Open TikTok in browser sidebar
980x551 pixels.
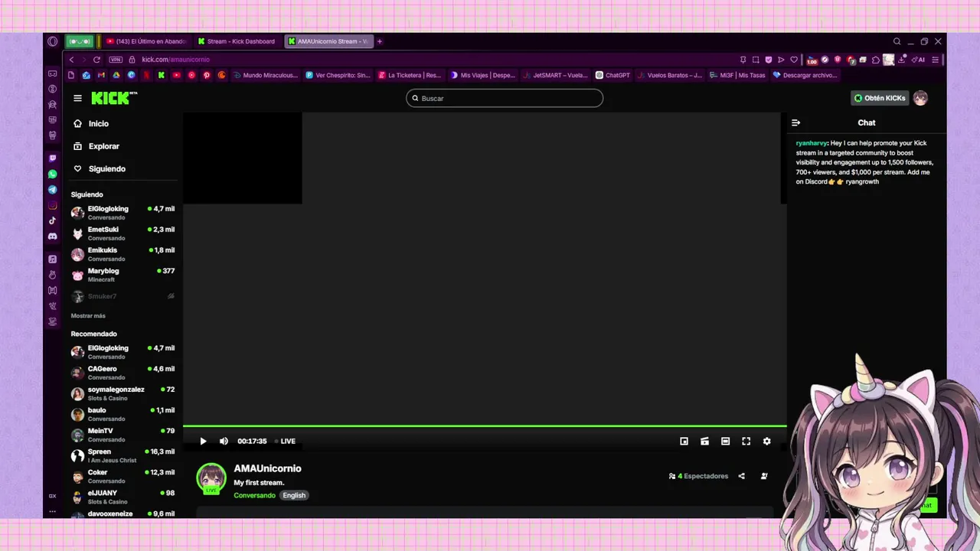pyautogui.click(x=52, y=220)
